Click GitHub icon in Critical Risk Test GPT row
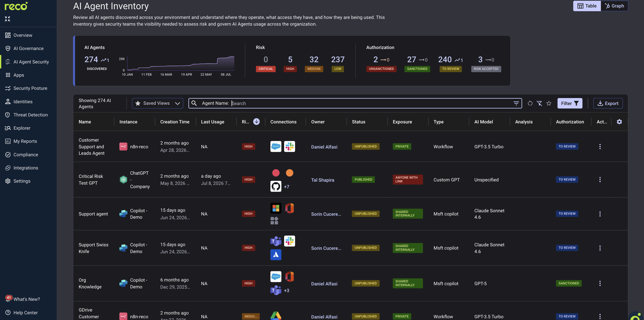Viewport: 644px width, 320px height. tap(276, 187)
